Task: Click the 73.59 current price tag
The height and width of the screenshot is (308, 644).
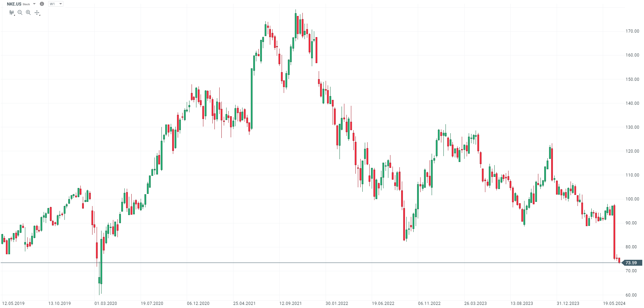Action: [x=631, y=263]
